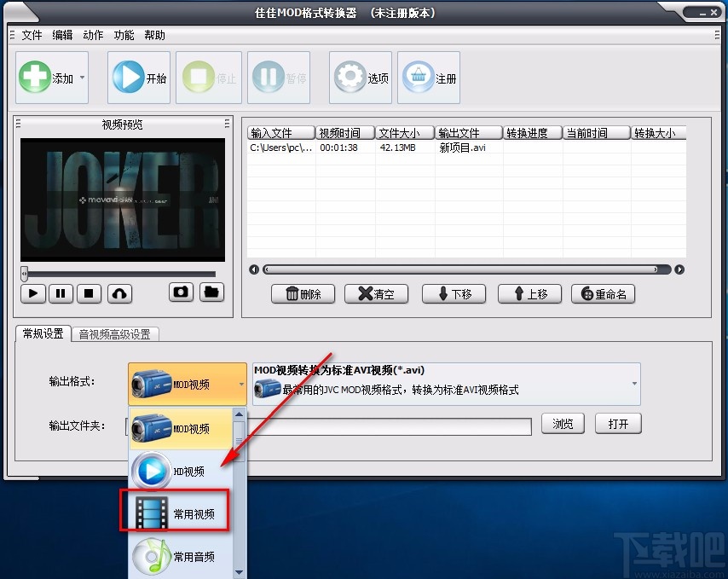Choose 常用音频 in the format list
This screenshot has height=579, width=728.
(181, 556)
